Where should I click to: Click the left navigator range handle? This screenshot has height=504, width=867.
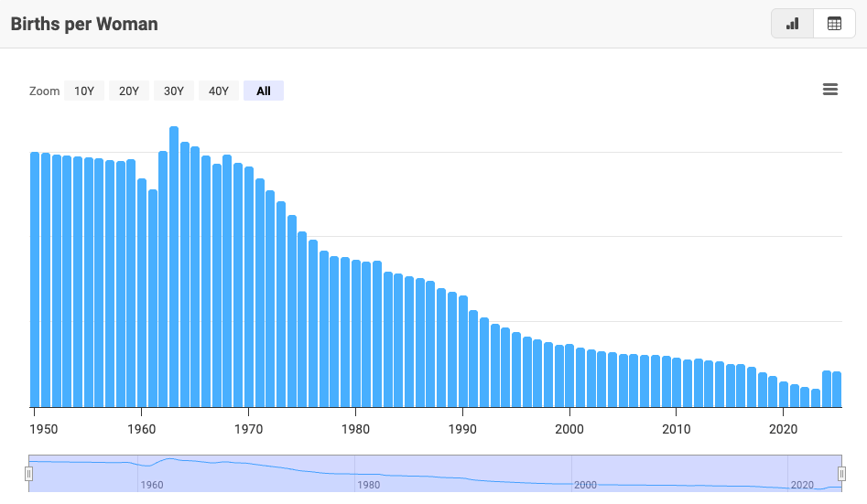click(28, 473)
